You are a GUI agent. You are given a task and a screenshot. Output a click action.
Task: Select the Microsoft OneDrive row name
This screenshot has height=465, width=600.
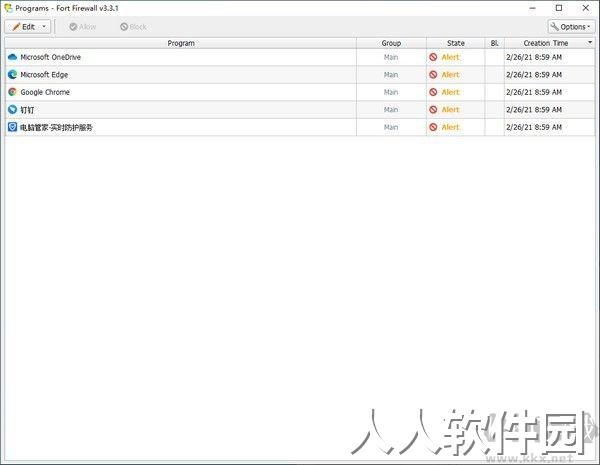51,57
